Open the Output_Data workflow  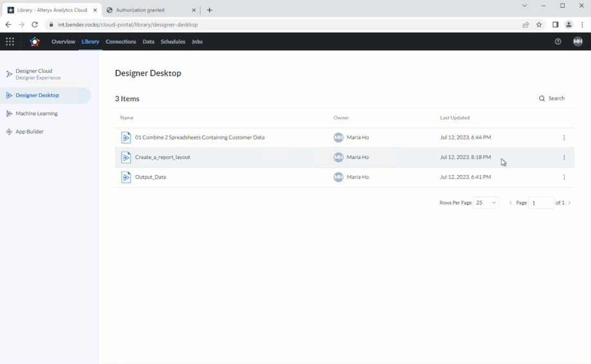pos(150,177)
